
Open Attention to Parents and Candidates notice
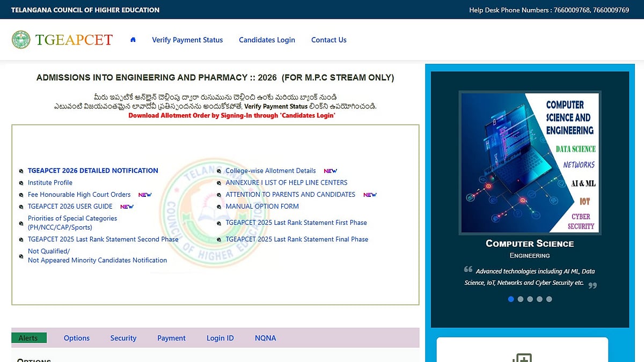(x=290, y=195)
